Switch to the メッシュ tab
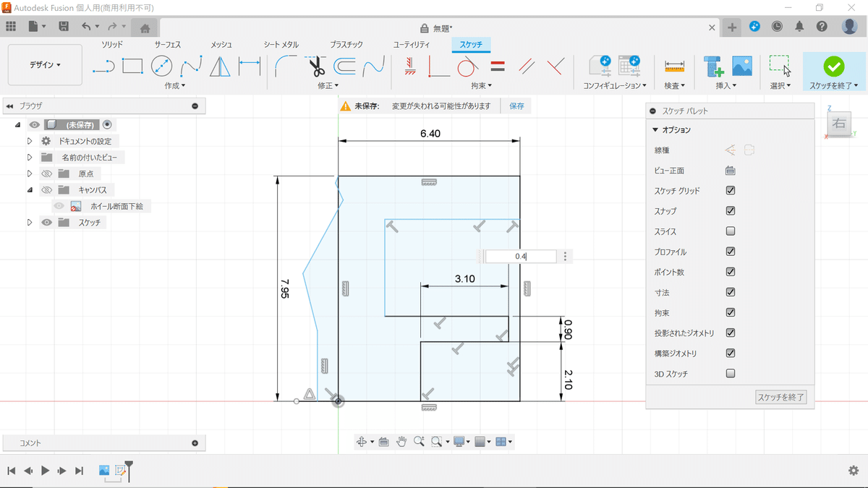 click(x=221, y=45)
